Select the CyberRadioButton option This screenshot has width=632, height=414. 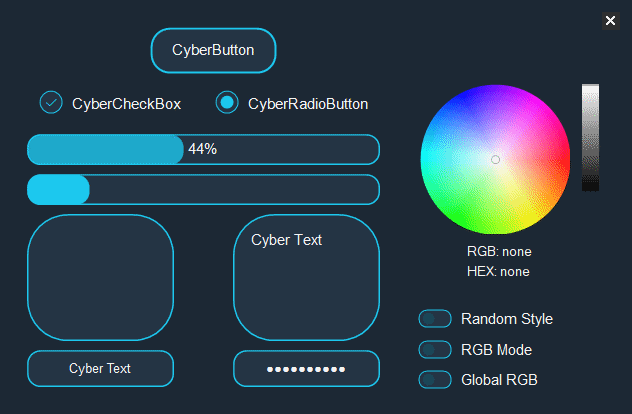227,102
